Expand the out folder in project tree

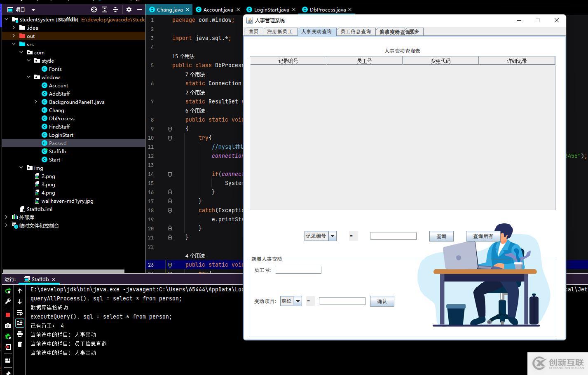click(x=14, y=36)
